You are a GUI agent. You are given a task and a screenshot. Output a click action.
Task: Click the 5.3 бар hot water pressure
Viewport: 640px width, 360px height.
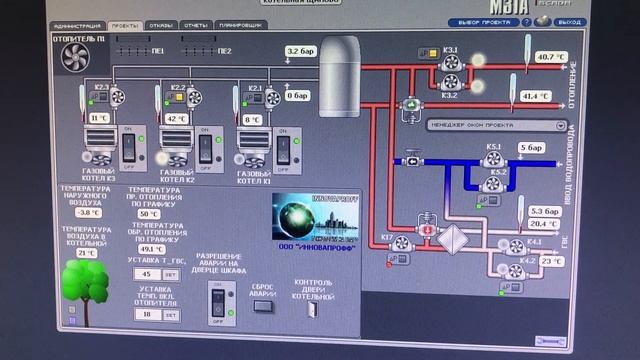545,211
